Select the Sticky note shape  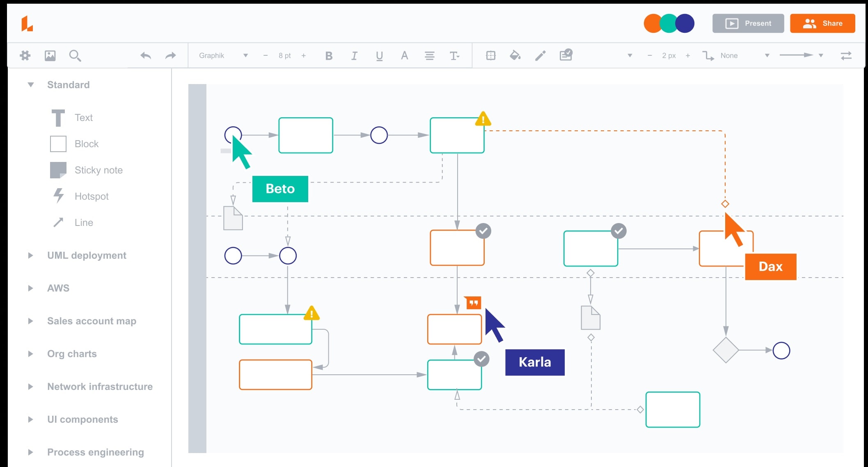click(x=87, y=170)
